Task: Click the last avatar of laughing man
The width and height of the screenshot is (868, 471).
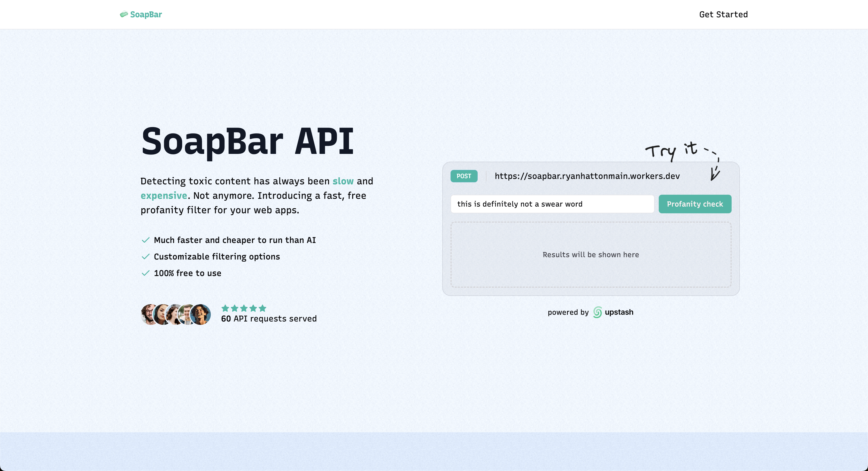Action: coord(201,314)
